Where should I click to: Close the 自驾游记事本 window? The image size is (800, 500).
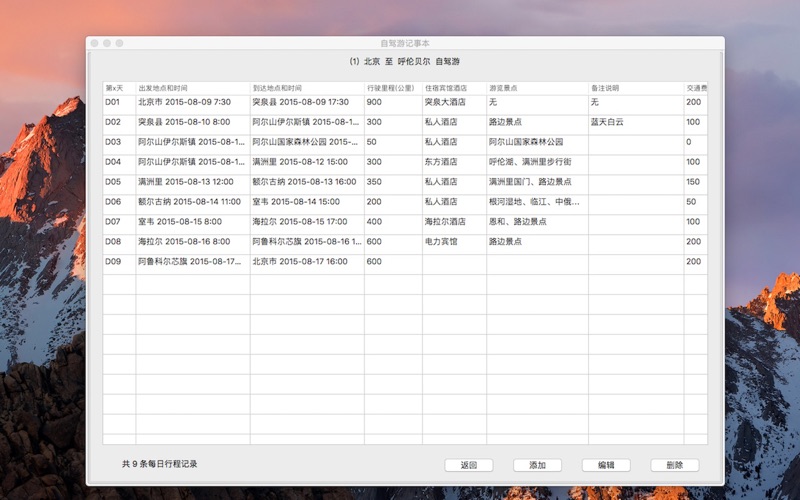tap(94, 43)
